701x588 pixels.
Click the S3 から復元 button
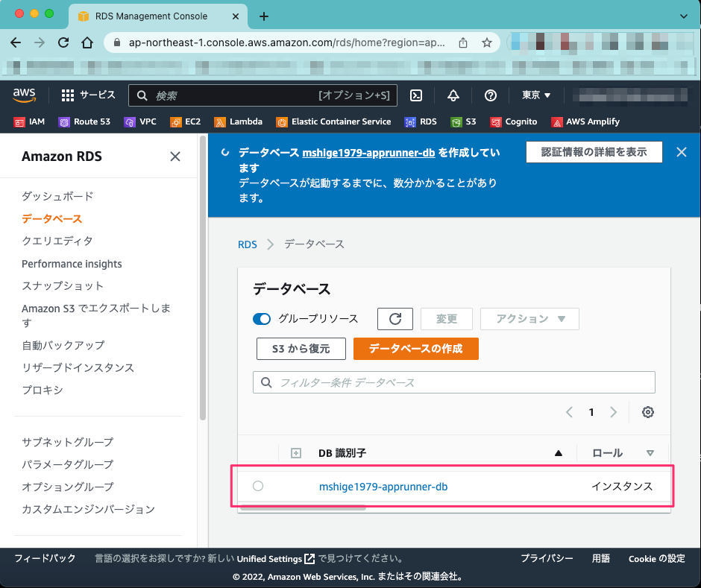(301, 349)
